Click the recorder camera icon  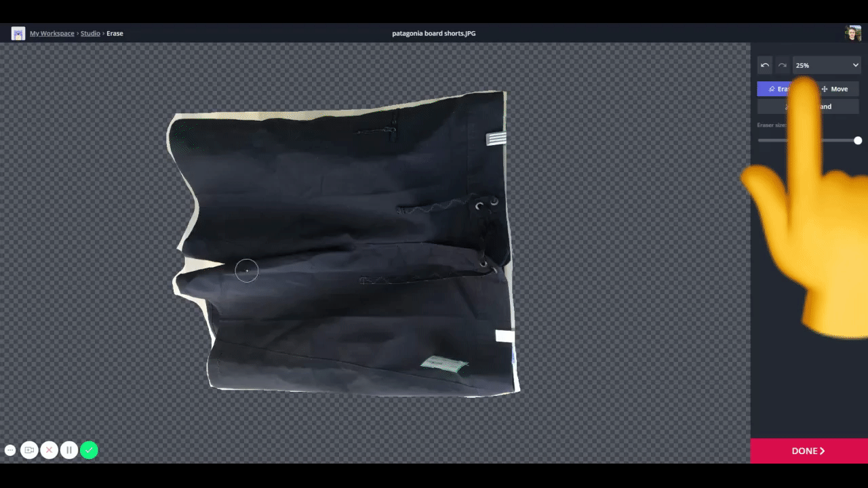click(x=29, y=450)
